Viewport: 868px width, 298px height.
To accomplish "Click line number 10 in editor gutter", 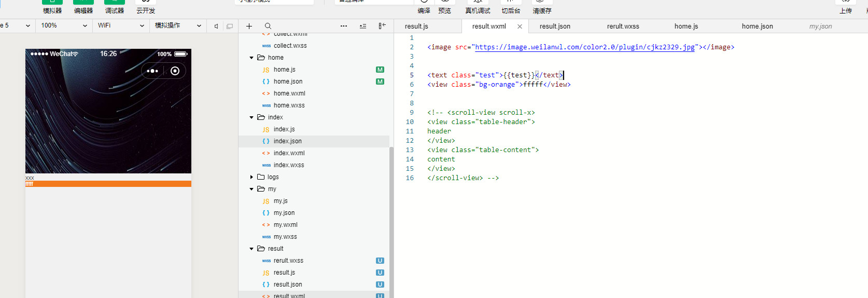I will (410, 122).
